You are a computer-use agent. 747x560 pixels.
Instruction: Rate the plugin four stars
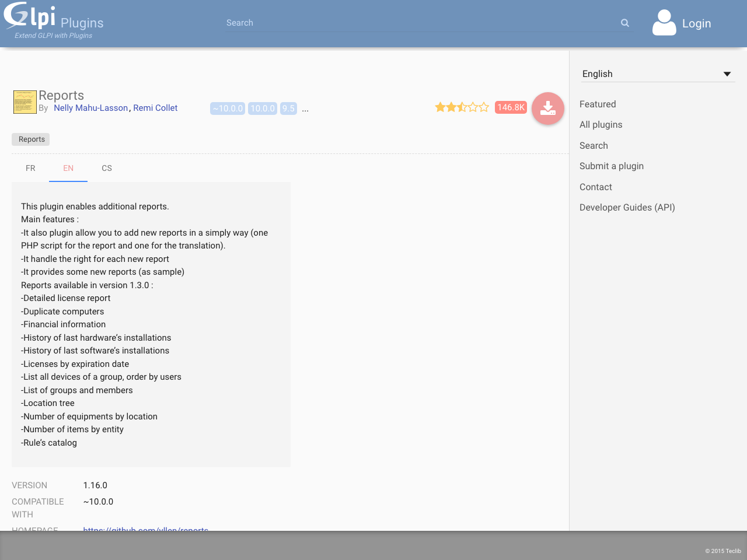coord(473,107)
